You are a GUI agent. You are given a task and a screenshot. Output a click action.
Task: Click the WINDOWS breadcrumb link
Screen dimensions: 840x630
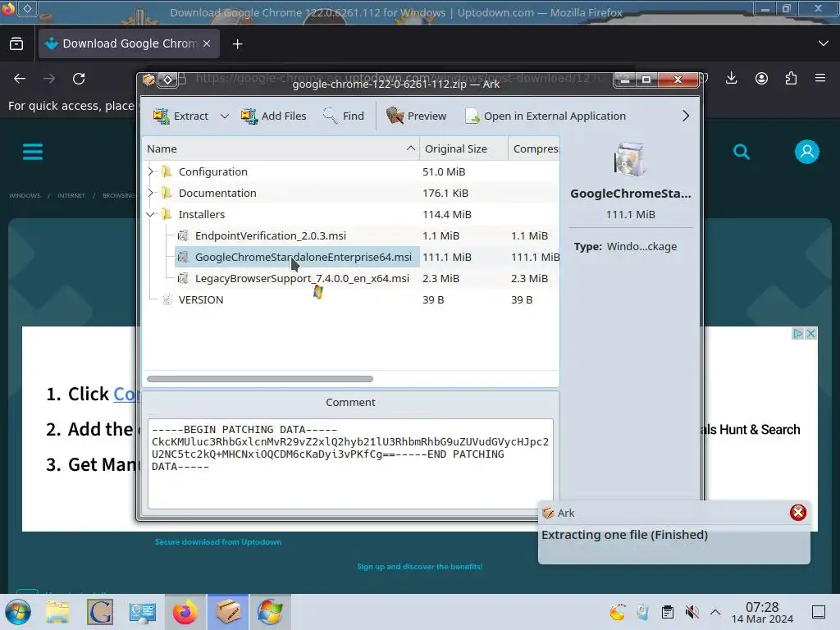[25, 195]
